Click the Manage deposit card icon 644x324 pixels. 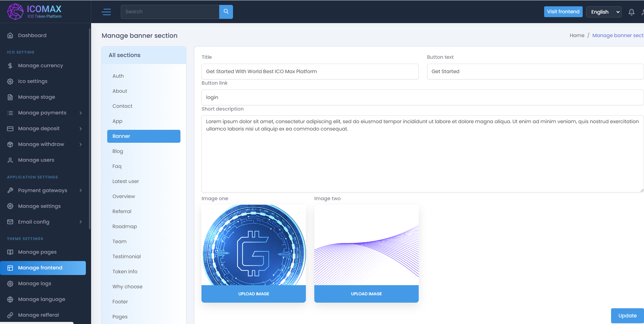(x=10, y=128)
